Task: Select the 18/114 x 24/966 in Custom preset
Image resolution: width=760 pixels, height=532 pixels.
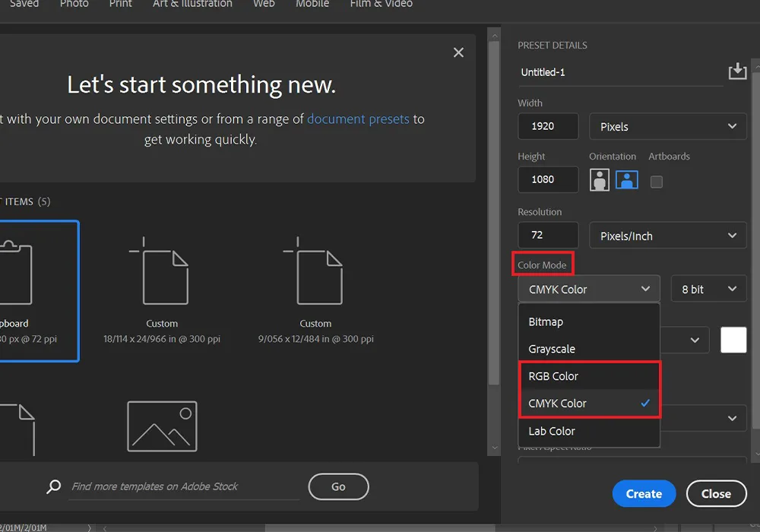Action: click(162, 291)
